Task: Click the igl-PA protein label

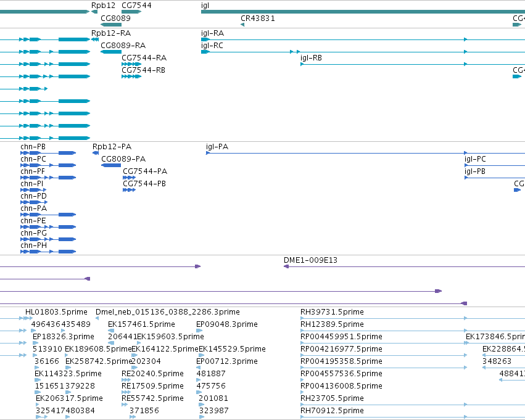Action: [x=217, y=147]
